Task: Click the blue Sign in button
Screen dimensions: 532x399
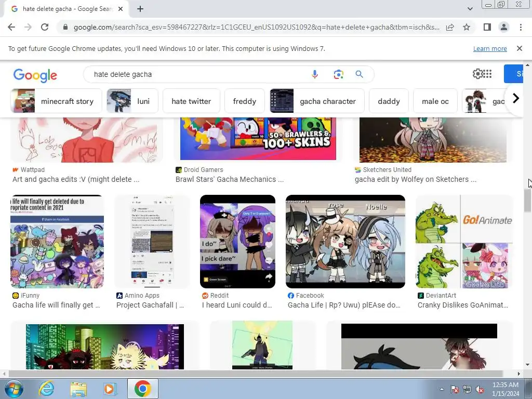Action: point(513,74)
